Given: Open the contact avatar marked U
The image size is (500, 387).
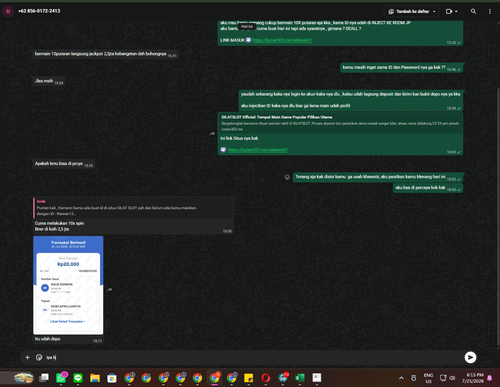Looking at the screenshot, I should (8, 11).
